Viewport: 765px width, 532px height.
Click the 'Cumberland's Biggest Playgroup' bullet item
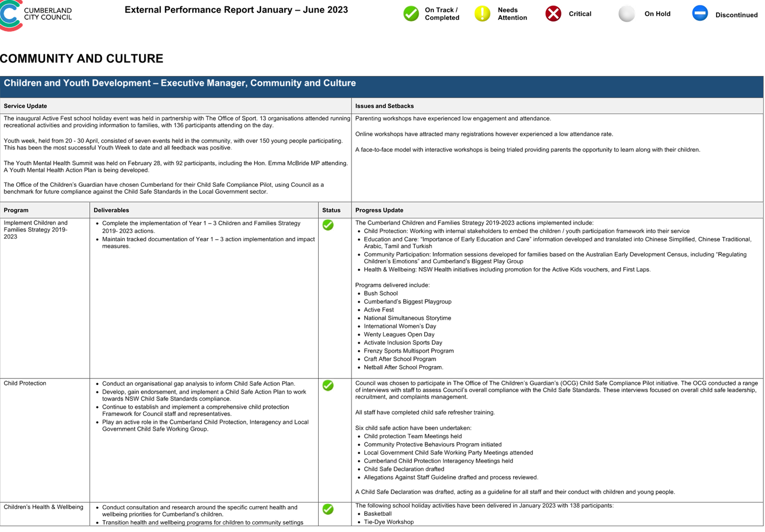(408, 302)
